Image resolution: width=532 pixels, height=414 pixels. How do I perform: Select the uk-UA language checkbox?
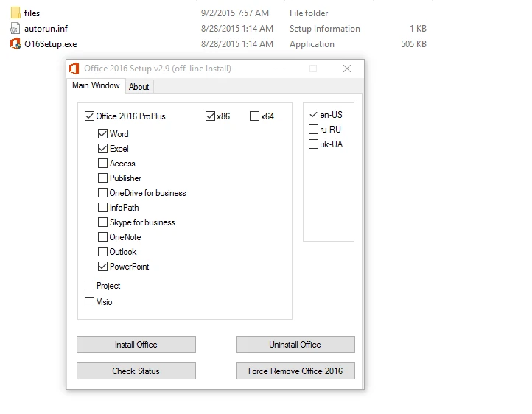click(x=313, y=144)
